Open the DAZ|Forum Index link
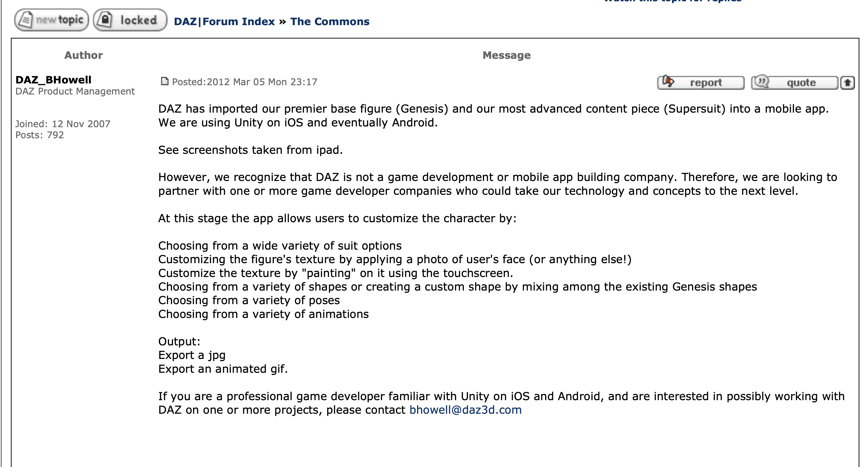868x467 pixels. tap(224, 22)
